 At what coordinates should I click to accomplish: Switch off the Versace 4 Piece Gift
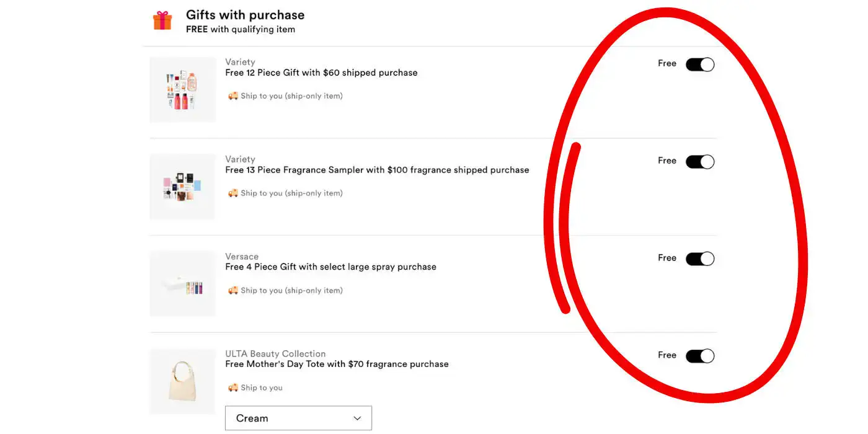point(700,259)
